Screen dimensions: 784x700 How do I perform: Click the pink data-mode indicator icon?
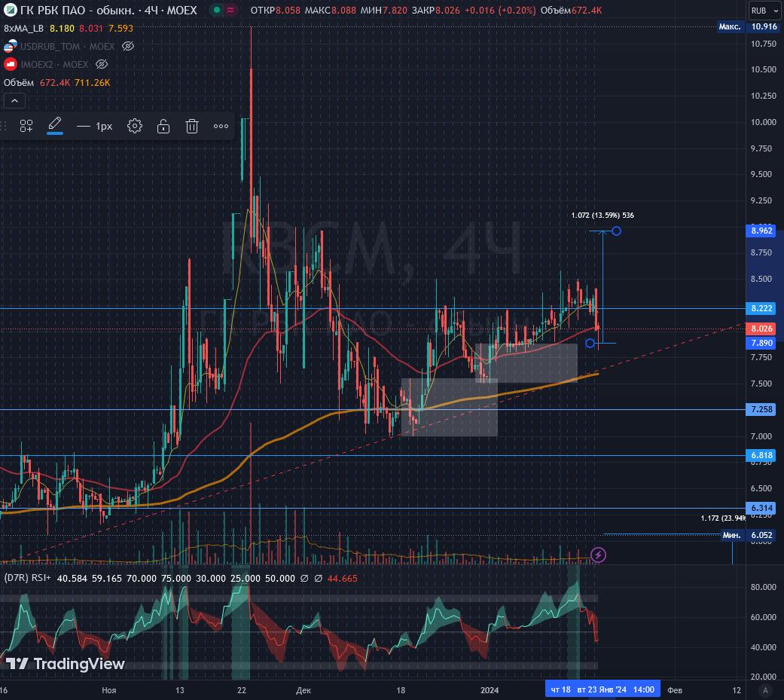coord(230,10)
